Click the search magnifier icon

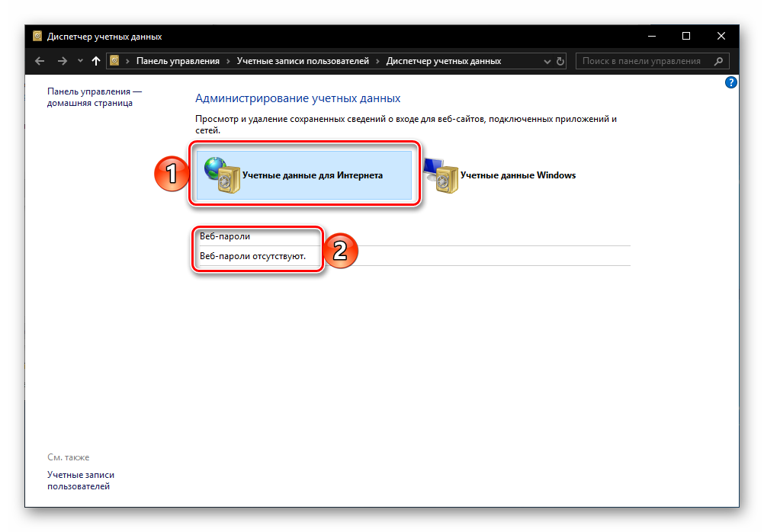point(719,61)
